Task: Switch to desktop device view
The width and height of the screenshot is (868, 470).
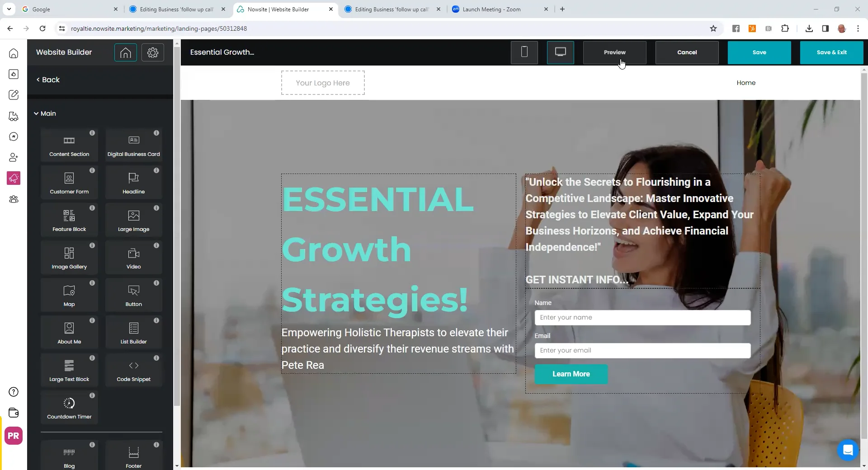Action: point(561,52)
